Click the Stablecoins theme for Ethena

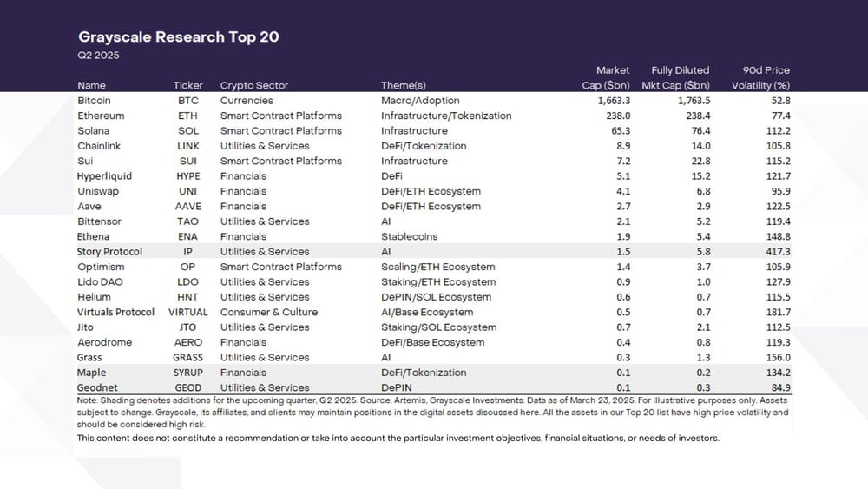click(409, 236)
